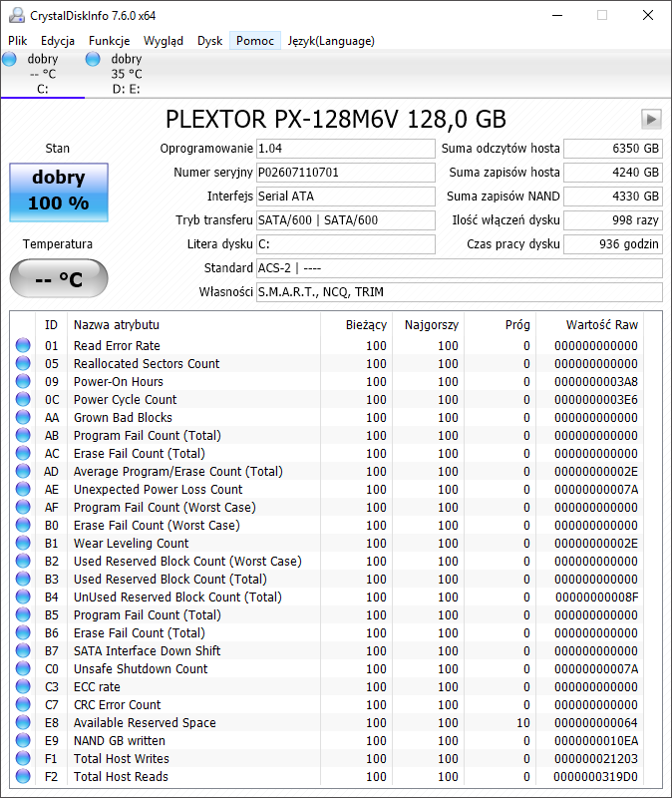
Task: Click the status orb for Available Reserved Space
Action: pyautogui.click(x=23, y=722)
